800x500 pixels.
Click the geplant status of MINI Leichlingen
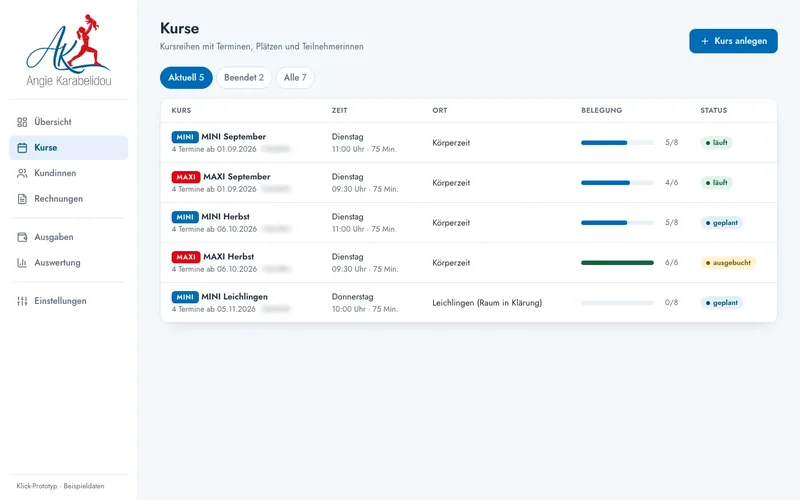pyautogui.click(x=721, y=303)
